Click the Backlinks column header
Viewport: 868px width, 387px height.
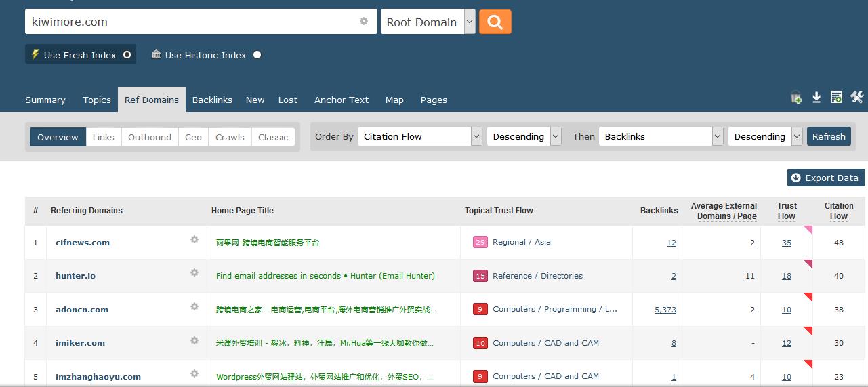[659, 211]
